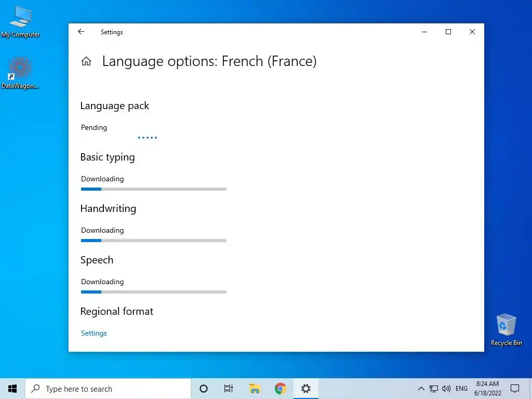Click the taskbar search box
The width and height of the screenshot is (532, 399).
click(x=108, y=389)
